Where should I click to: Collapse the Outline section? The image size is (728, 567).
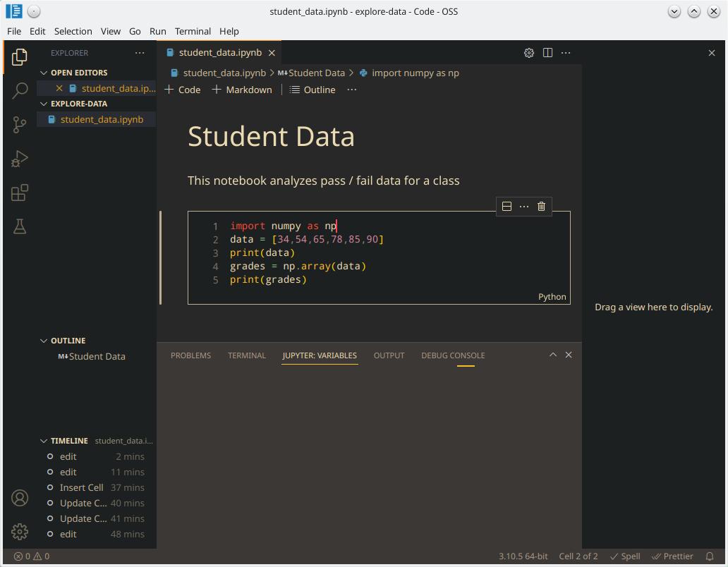[x=44, y=341]
